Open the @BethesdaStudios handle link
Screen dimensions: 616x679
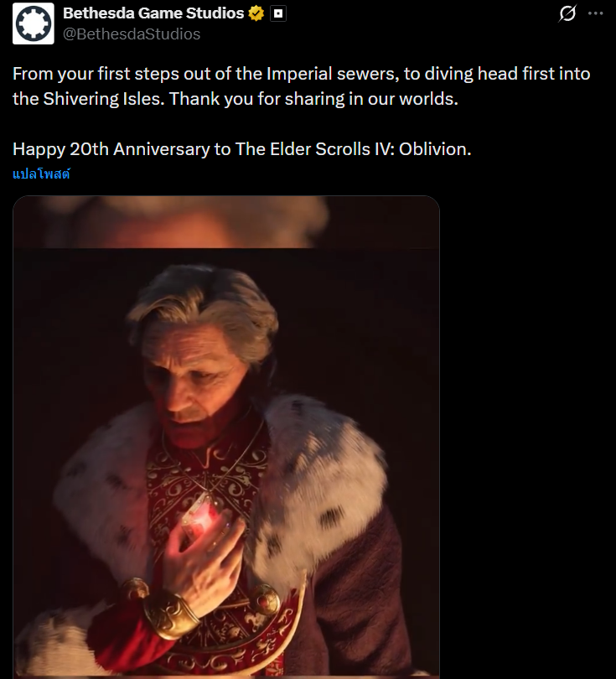132,34
